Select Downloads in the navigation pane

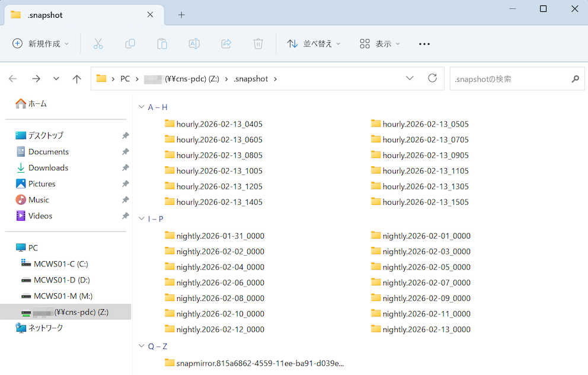[x=48, y=168]
